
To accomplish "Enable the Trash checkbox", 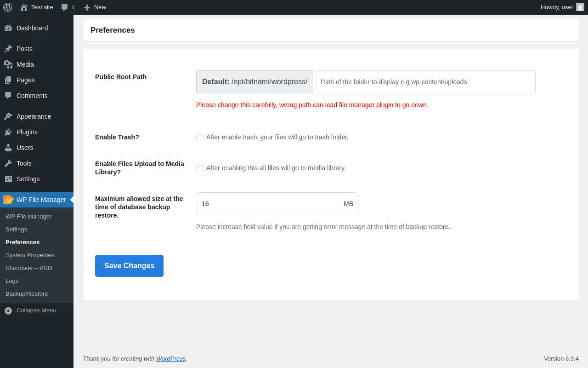I will tap(200, 138).
